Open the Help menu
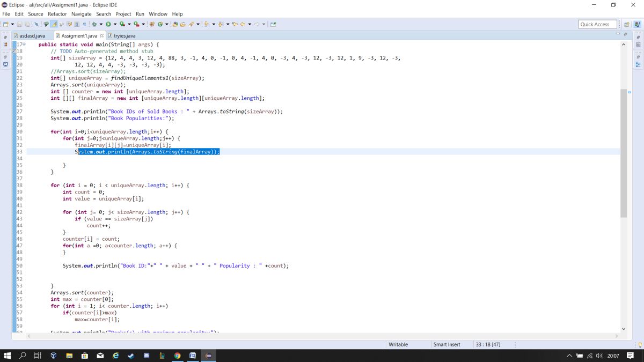This screenshot has height=362, width=644. tap(177, 14)
